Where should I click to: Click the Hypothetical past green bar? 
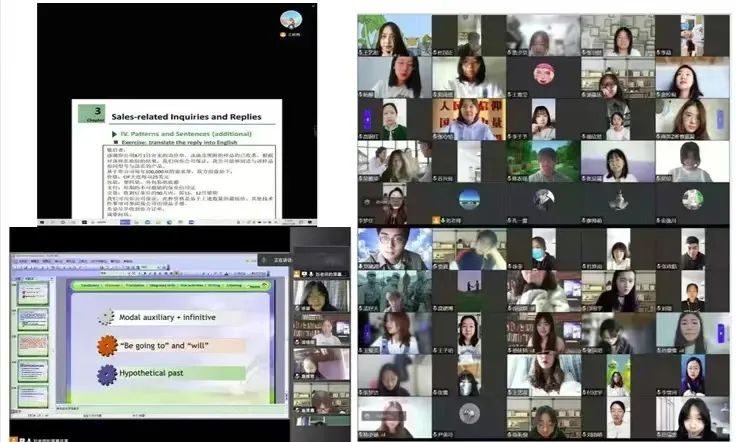(x=180, y=373)
